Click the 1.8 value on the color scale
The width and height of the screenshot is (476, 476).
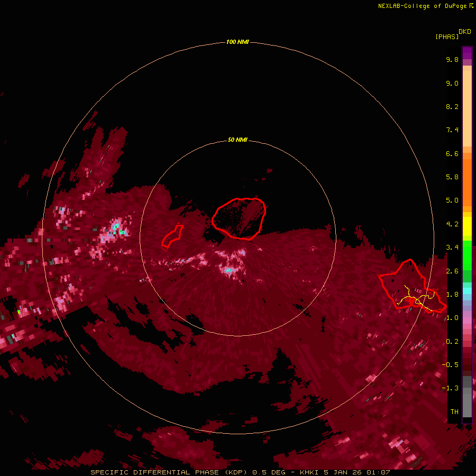point(452,295)
